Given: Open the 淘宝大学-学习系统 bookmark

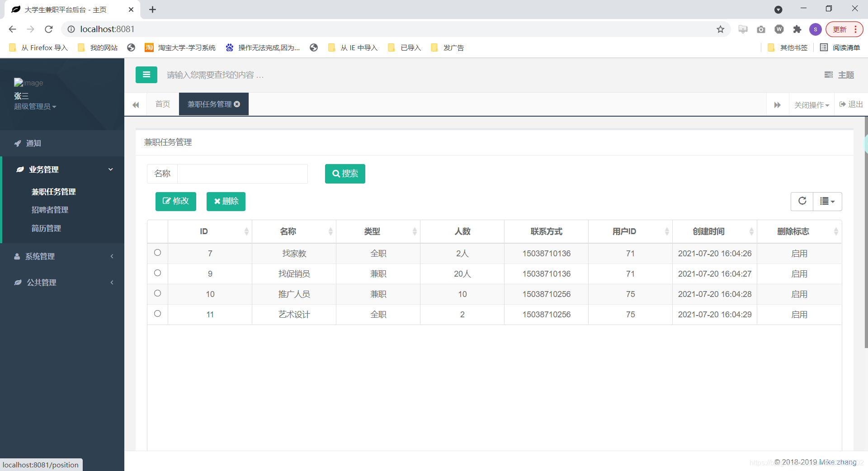Looking at the screenshot, I should coord(180,47).
